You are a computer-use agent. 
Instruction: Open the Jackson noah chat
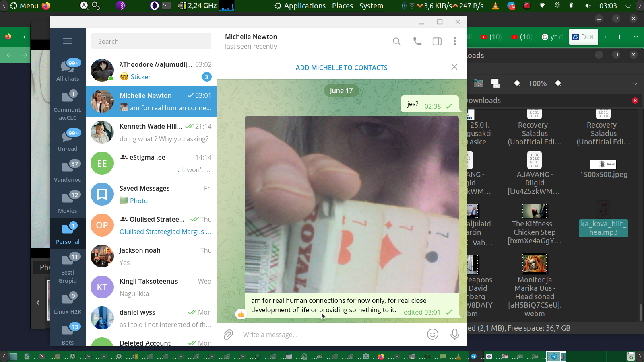(151, 256)
